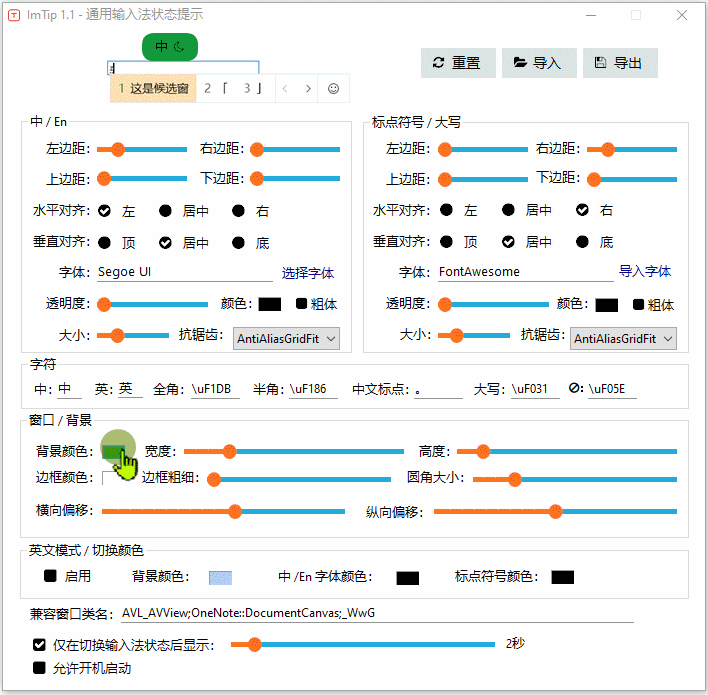Click the previous page arrow in candidate bar

pyautogui.click(x=284, y=89)
